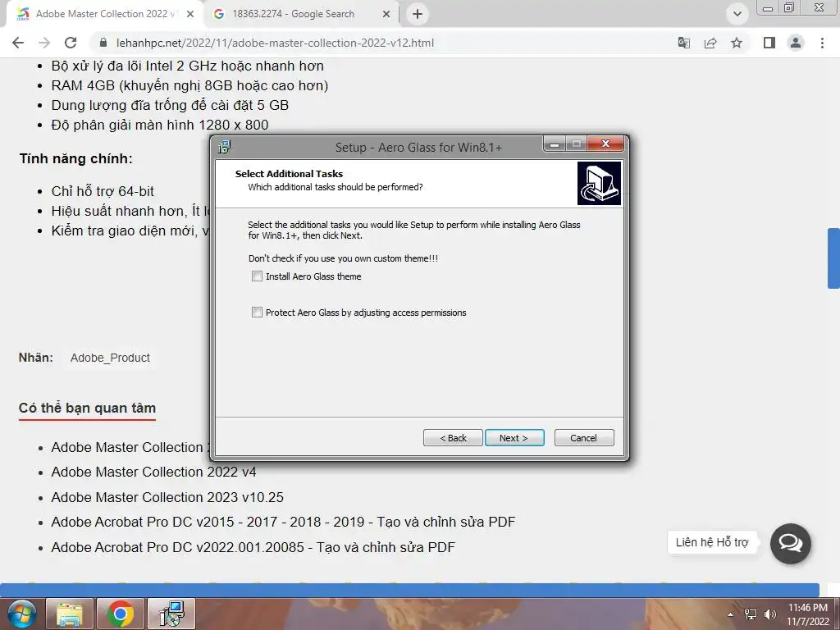The height and width of the screenshot is (630, 840).
Task: Click the setup wizard computer image
Action: click(599, 183)
